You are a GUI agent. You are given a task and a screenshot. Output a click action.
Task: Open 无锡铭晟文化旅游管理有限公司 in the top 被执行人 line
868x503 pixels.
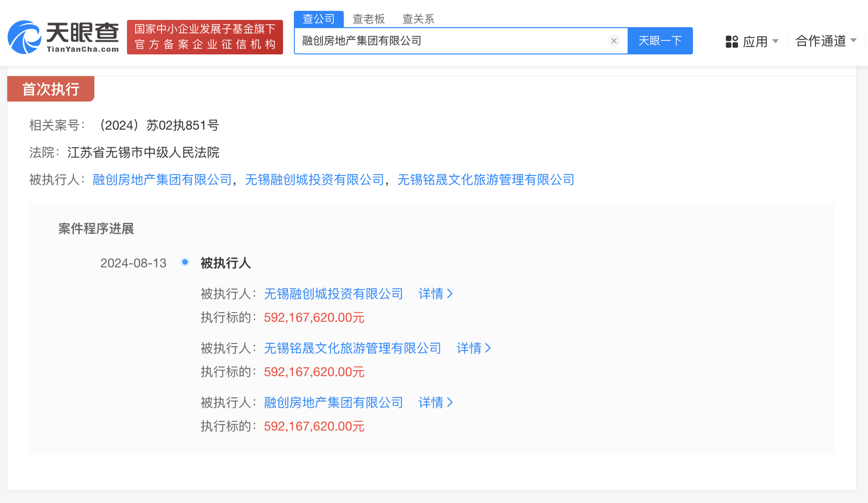click(486, 180)
